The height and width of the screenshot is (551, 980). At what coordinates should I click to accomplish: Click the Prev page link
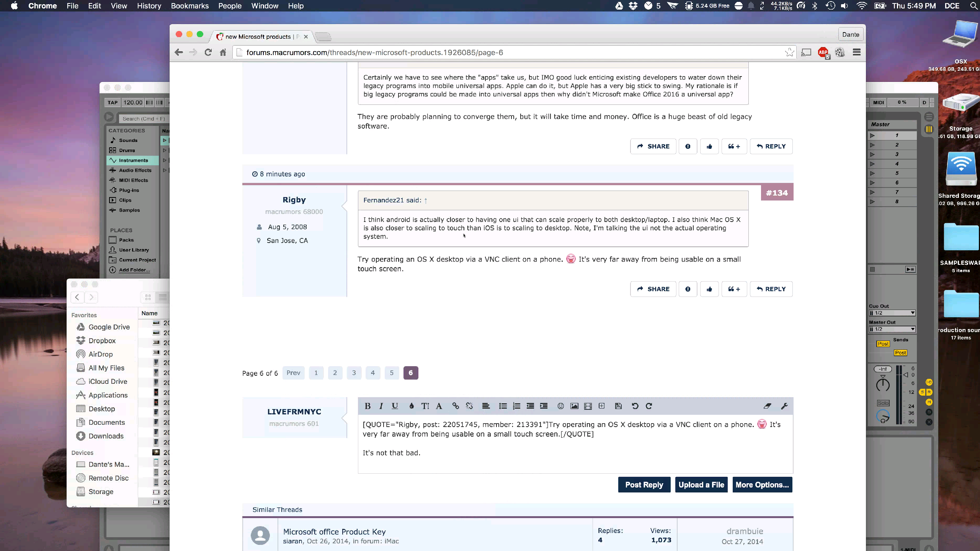click(x=293, y=373)
